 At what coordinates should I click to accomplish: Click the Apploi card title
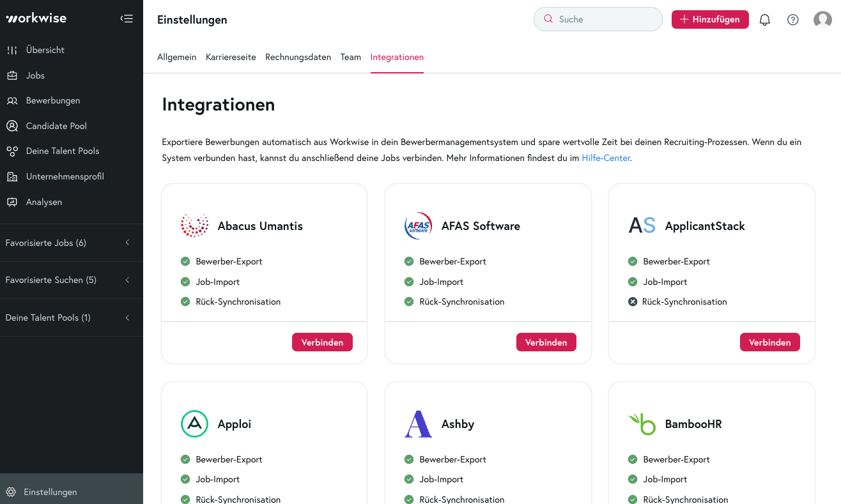[x=235, y=424]
